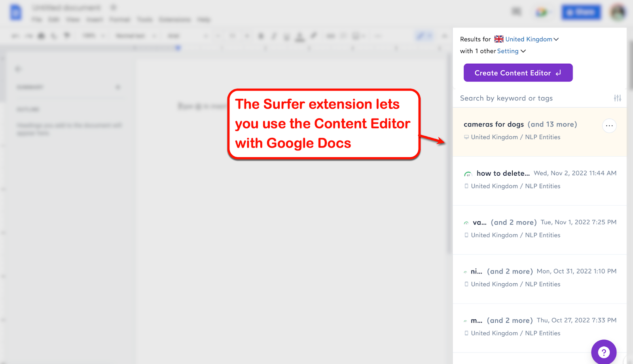Click the Google Docs home logo
The width and height of the screenshot is (633, 364).
(x=16, y=13)
